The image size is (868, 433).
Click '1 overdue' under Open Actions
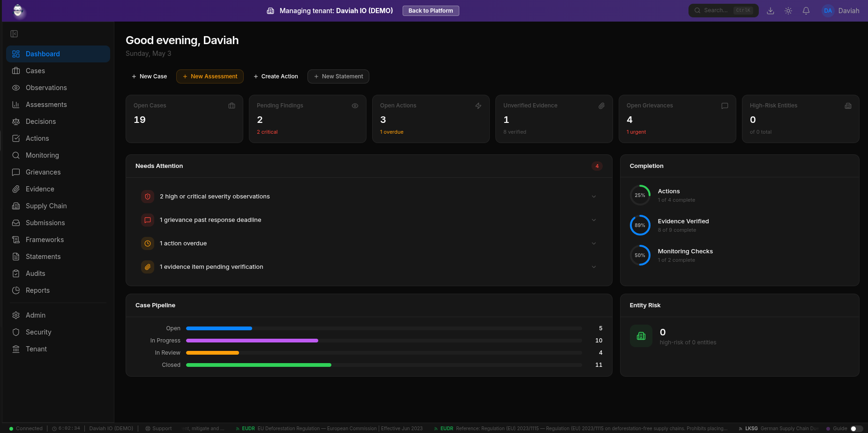click(x=392, y=132)
